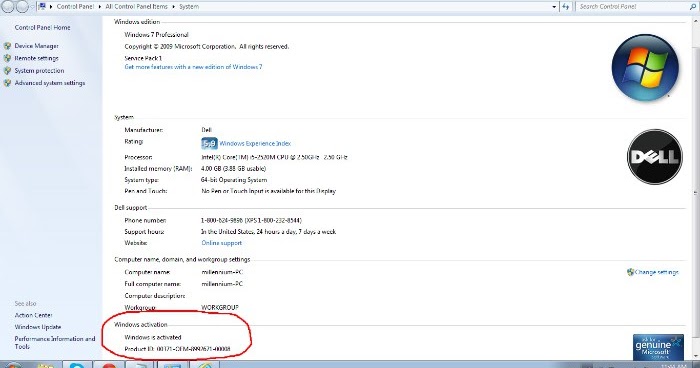Expand the arrow after All Control Panel Items
Screen dimensions: 700x368
173,7
